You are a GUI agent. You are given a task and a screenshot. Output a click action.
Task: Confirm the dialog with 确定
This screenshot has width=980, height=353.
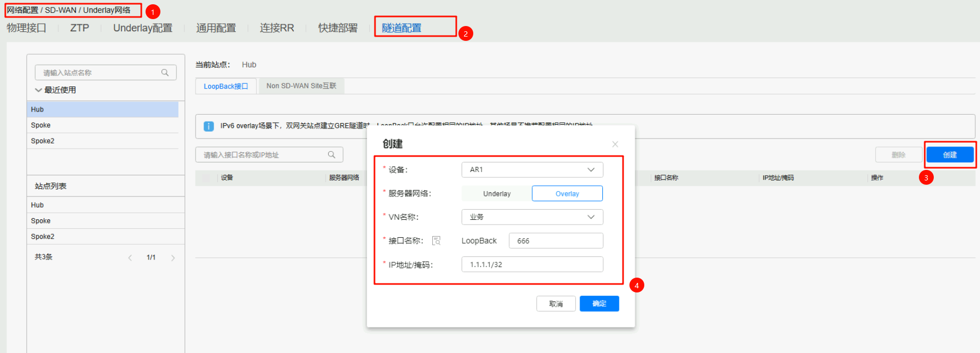click(599, 304)
